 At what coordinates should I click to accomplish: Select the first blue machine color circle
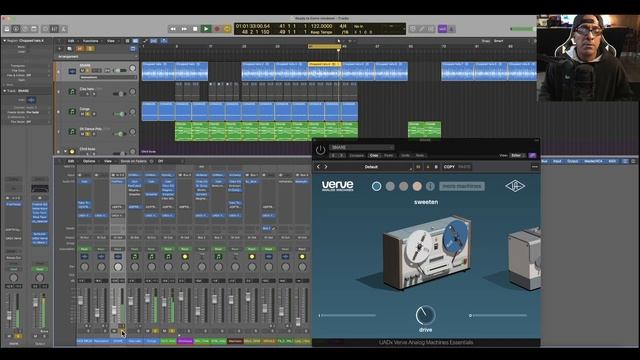click(x=376, y=186)
